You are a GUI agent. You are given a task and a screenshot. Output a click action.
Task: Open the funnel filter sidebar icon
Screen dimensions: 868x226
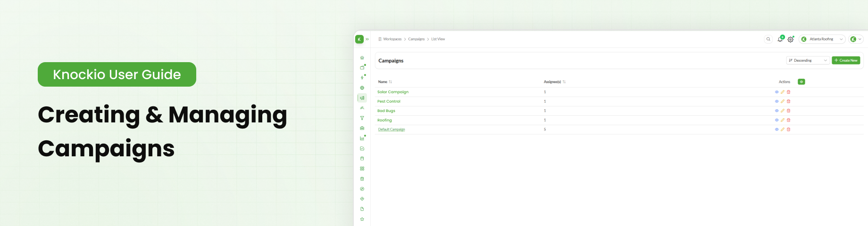click(x=362, y=118)
